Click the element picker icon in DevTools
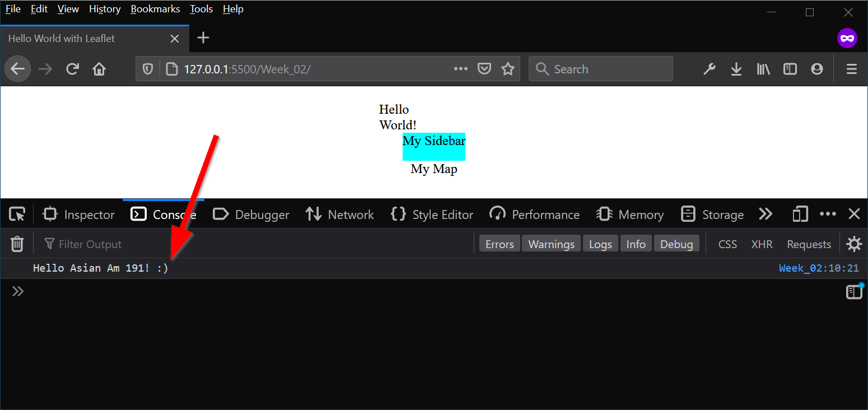Screen dimensions: 868x410 17,215
